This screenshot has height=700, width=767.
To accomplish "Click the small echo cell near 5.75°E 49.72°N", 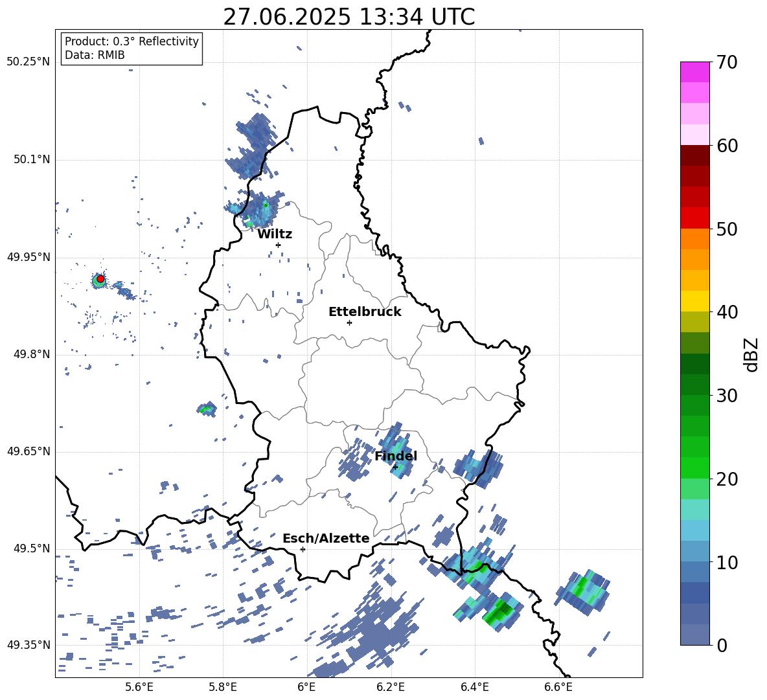I will click(207, 409).
